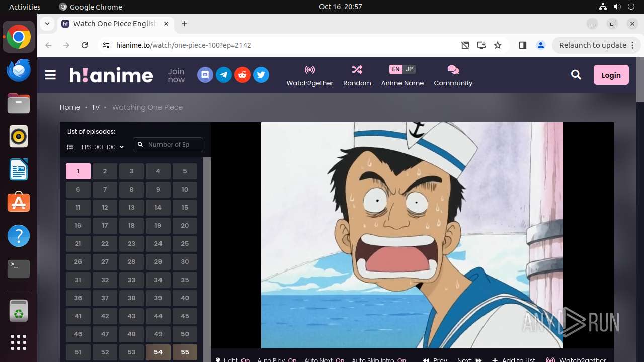Viewport: 644px width, 362px height.
Task: Open the tab search dropdown arrow
Action: [47, 24]
